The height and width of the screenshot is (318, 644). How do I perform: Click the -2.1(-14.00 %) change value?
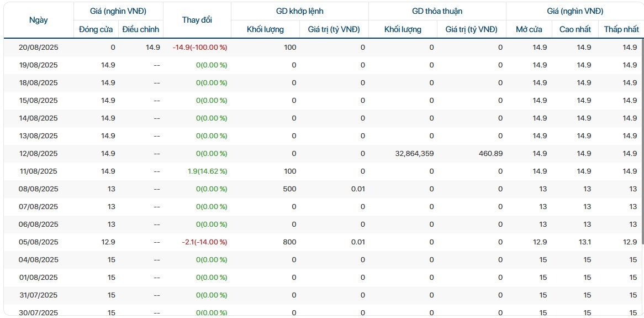coord(203,242)
